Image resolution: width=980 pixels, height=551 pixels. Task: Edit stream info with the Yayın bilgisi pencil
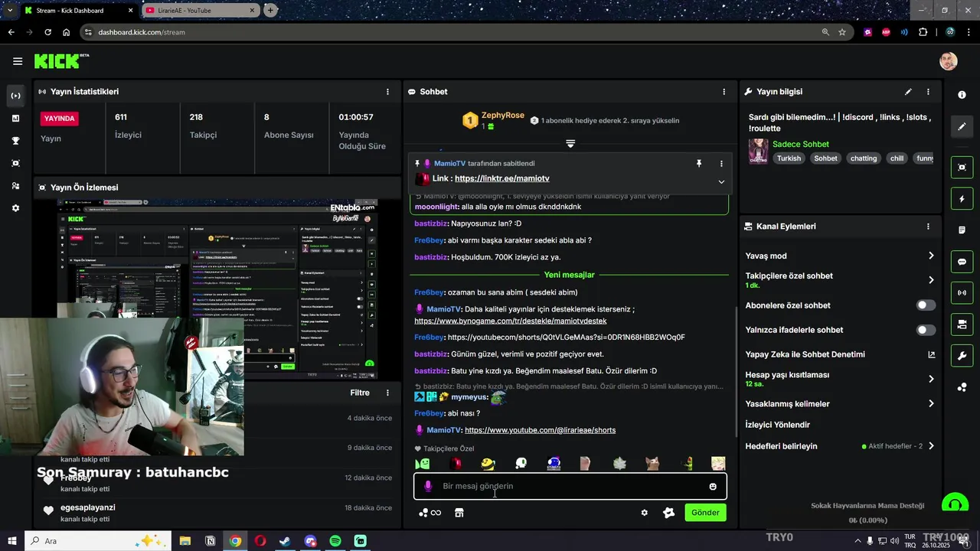point(908,92)
